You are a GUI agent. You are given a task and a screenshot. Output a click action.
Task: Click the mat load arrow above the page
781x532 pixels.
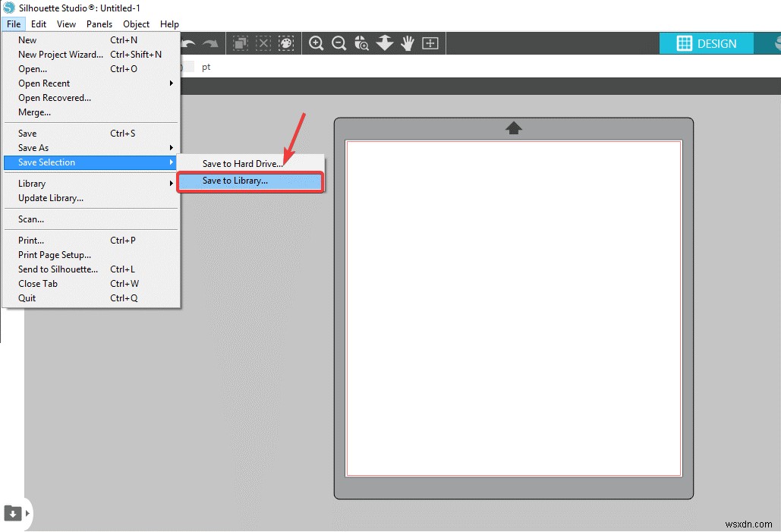[x=514, y=128]
